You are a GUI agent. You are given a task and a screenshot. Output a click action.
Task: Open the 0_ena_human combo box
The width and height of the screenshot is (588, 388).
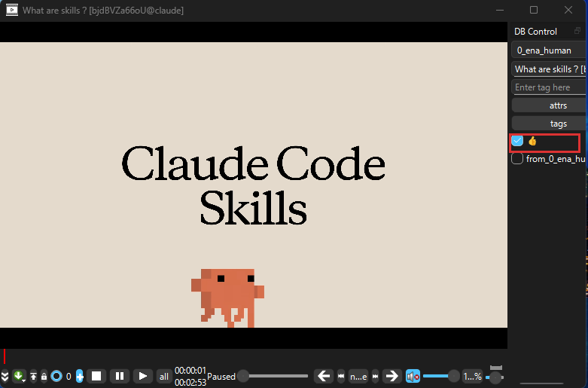tap(549, 50)
